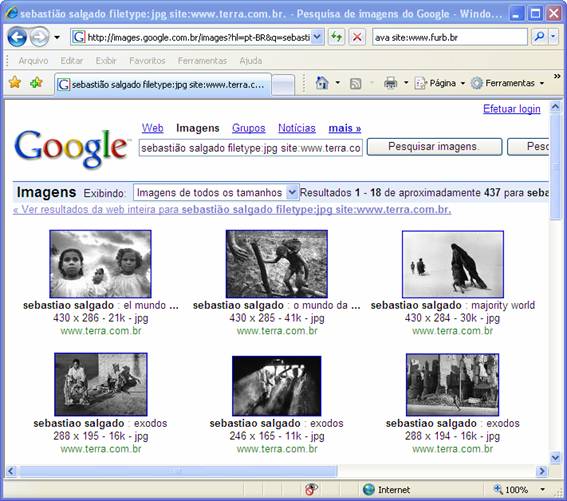Viewport: 567px width, 501px height.
Task: Click '430 x 284 - 30k - jpg' text
Action: pyautogui.click(x=452, y=318)
